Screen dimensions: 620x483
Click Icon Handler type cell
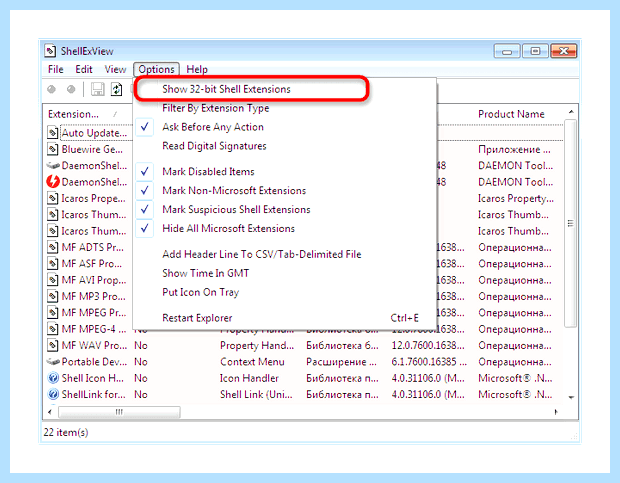pos(249,378)
